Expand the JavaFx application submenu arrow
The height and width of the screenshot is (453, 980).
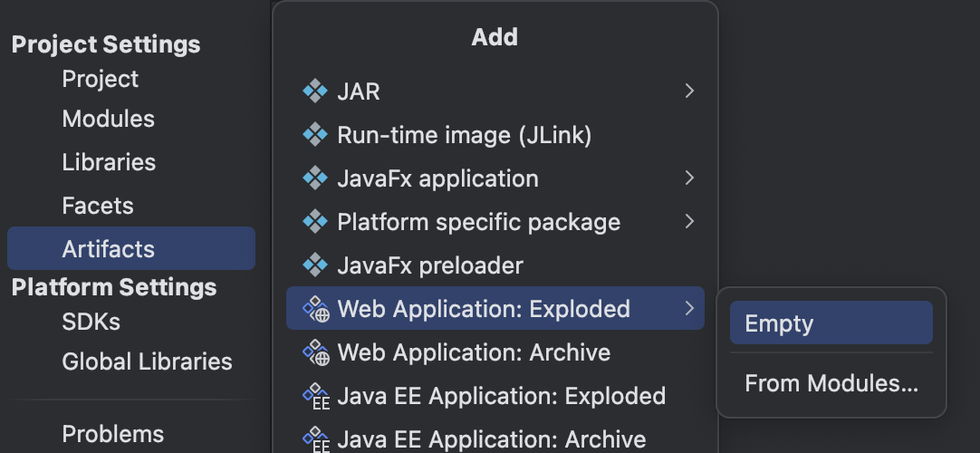click(689, 178)
